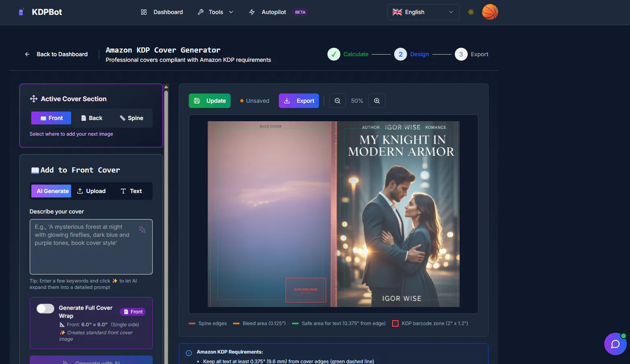Click the Amazon KDP Requirements info icon
This screenshot has width=630, height=364.
[189, 353]
